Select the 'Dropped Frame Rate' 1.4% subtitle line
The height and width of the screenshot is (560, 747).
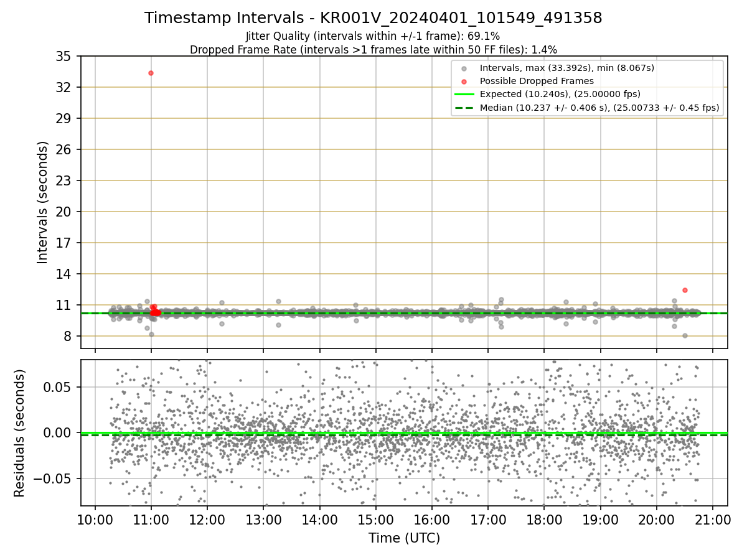click(x=374, y=50)
